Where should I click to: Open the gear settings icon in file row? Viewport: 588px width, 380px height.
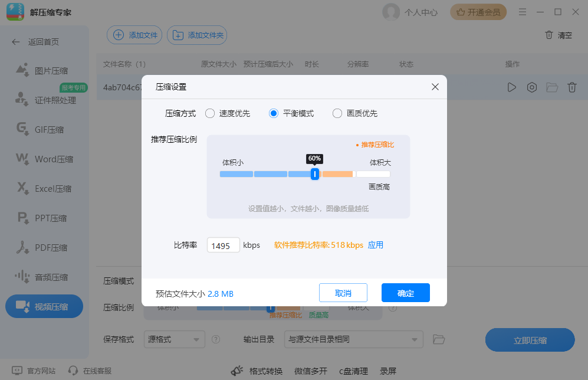[531, 87]
